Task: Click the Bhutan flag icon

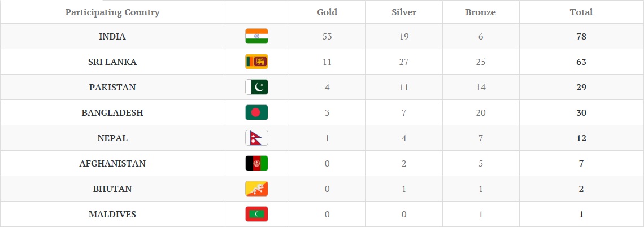Action: tap(256, 189)
